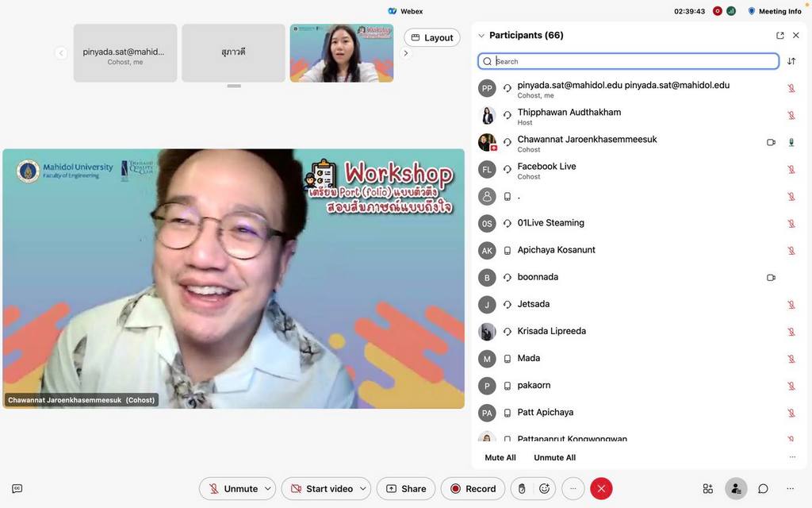Click the red leave meeting button
Screen dimensions: 812x508
tap(601, 489)
